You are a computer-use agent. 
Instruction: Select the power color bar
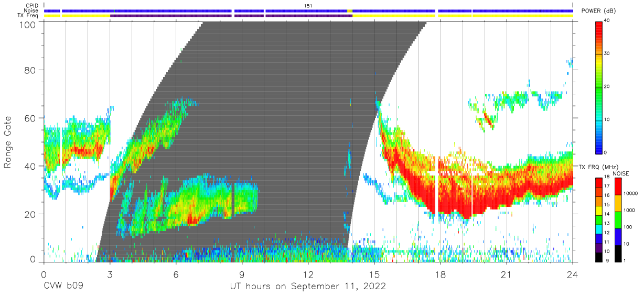(599, 87)
